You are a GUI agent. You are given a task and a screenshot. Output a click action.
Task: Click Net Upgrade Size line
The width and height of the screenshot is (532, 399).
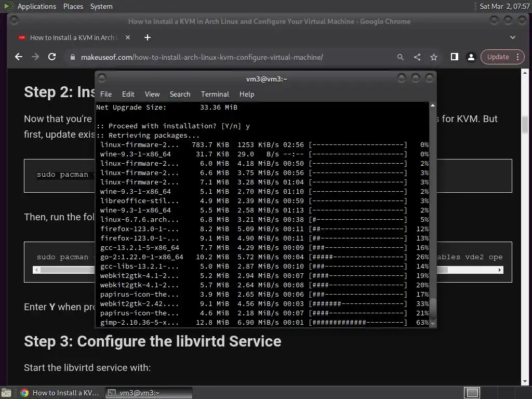pyautogui.click(x=167, y=107)
